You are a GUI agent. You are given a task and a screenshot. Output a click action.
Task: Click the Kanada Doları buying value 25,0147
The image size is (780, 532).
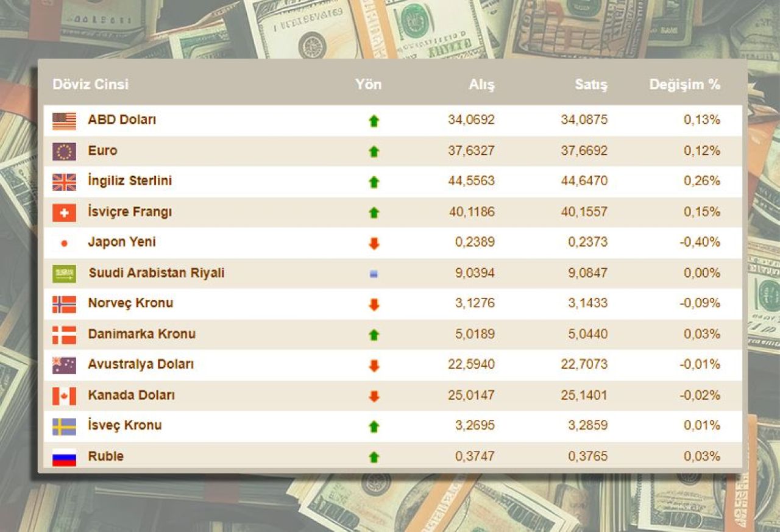tap(471, 395)
